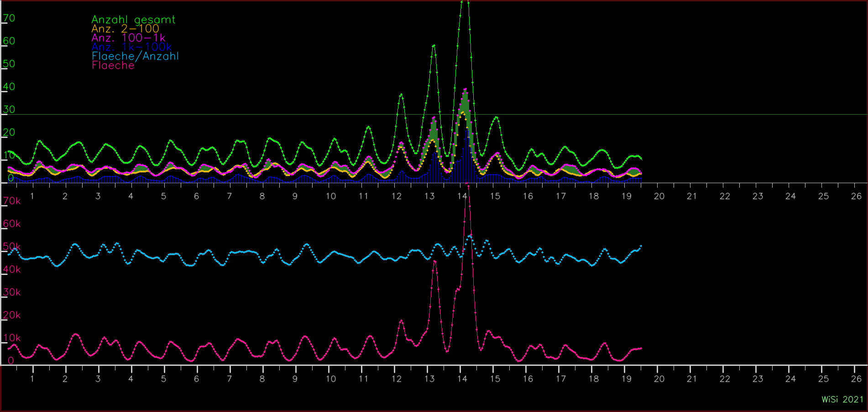Screen dimensions: 868x412
Task: Select the pink 'Flaeche' legend entry
Action: [113, 65]
